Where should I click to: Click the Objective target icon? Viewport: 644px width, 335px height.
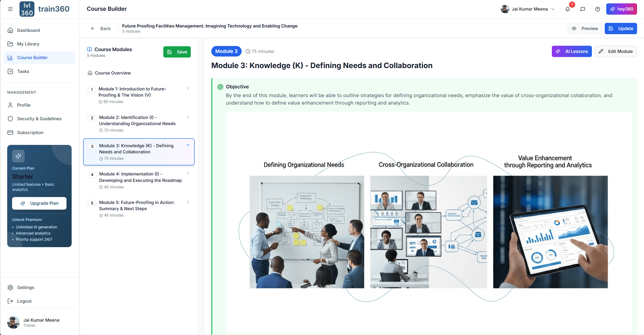click(220, 87)
